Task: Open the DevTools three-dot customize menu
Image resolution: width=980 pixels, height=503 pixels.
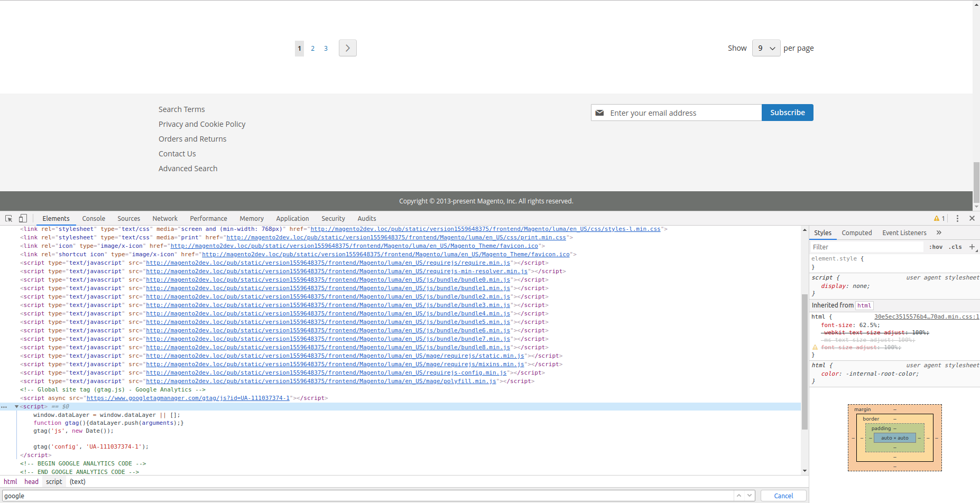Action: coord(957,218)
